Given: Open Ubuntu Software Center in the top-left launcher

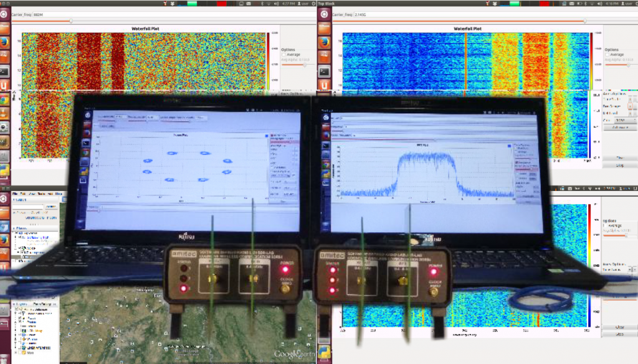Looking at the screenshot, I should (x=4, y=56).
